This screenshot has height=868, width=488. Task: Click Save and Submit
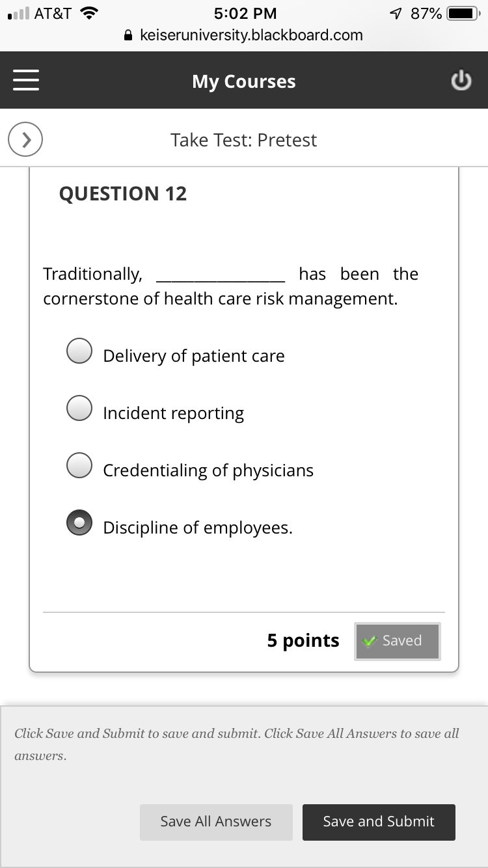tap(379, 822)
